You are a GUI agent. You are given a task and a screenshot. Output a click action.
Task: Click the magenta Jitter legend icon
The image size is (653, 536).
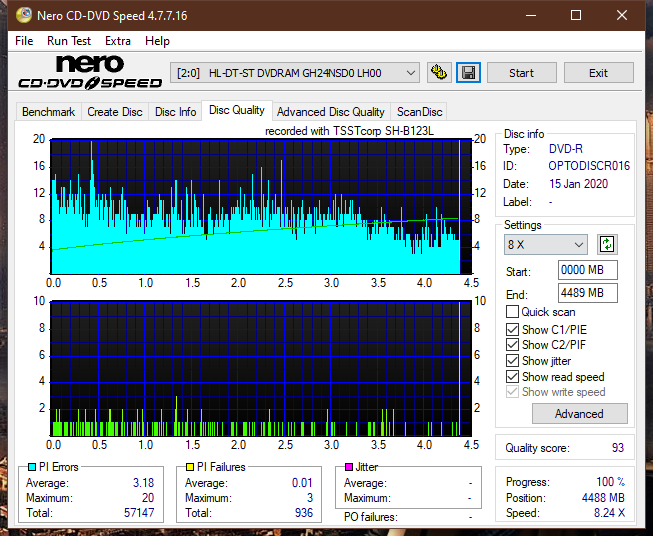348,467
